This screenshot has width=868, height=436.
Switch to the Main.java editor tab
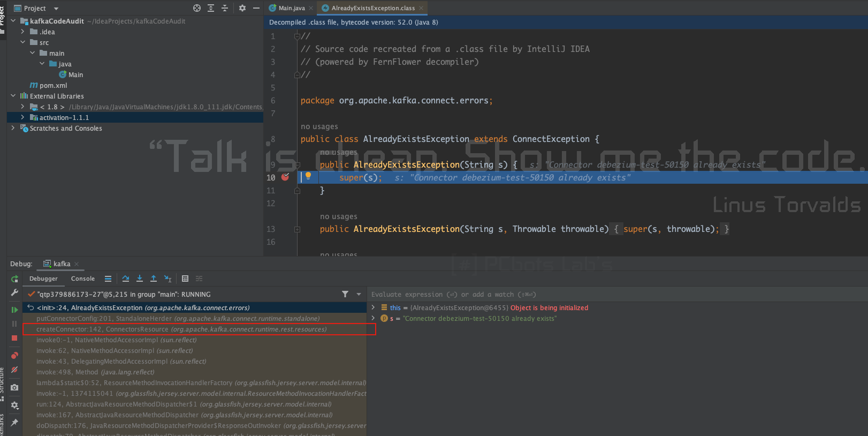click(292, 8)
